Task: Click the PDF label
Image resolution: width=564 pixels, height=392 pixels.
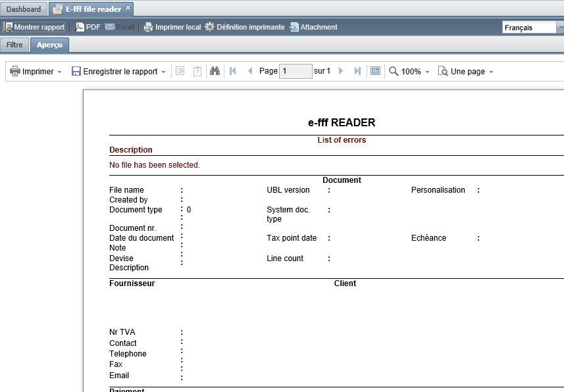Action: click(x=93, y=27)
